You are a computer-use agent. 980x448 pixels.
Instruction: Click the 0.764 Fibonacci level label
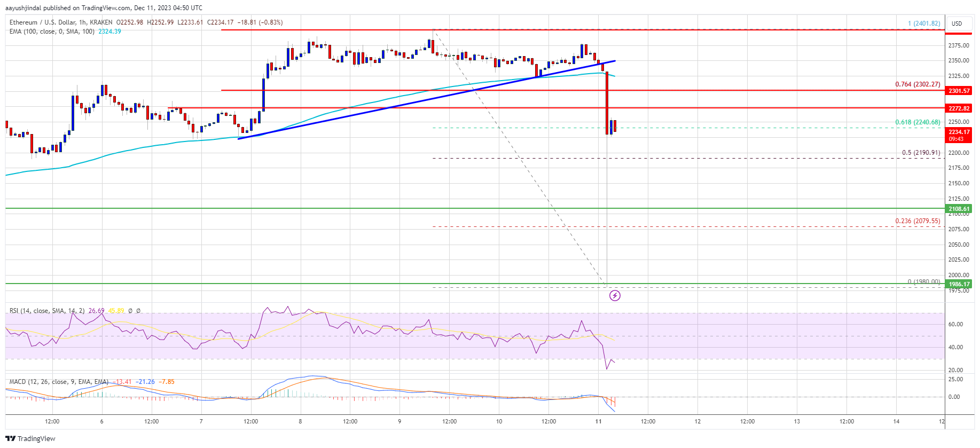click(917, 84)
